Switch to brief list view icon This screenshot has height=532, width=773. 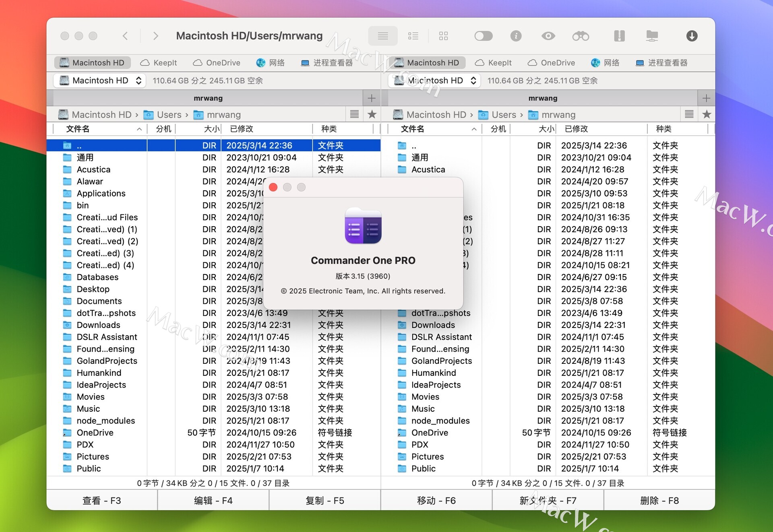click(x=413, y=36)
